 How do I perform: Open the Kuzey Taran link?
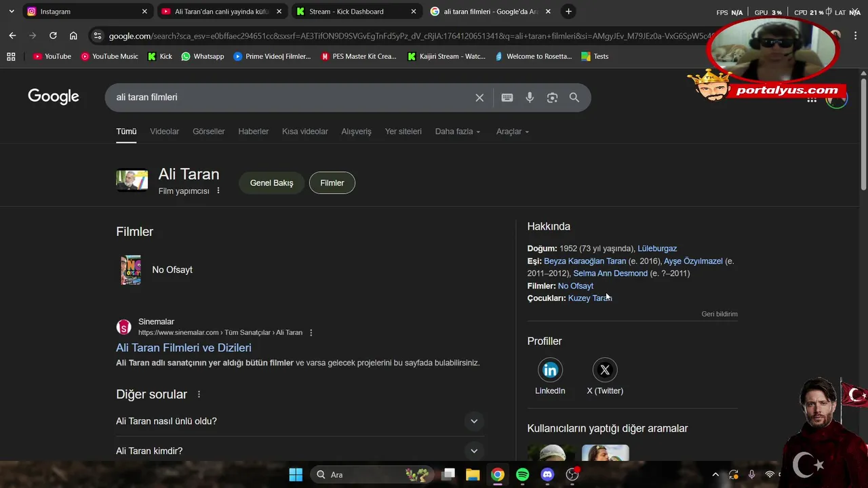tap(590, 298)
